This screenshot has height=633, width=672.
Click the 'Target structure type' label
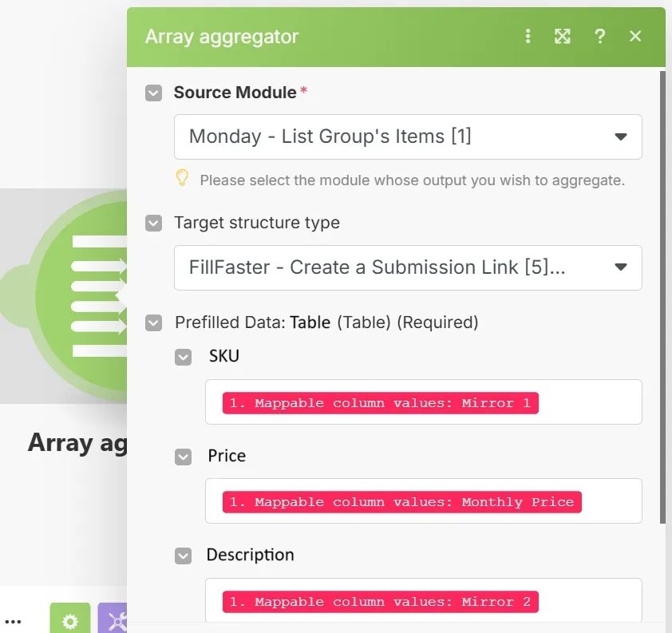[257, 223]
